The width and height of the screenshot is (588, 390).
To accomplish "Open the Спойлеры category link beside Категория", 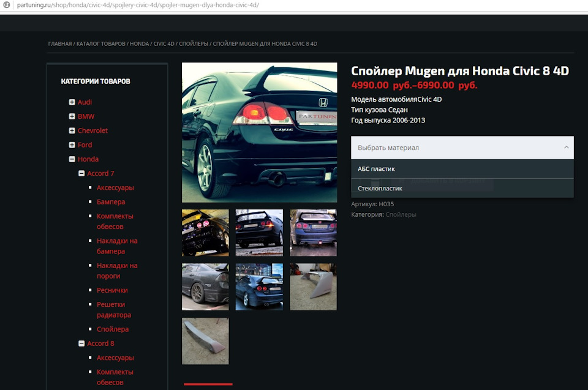I will (401, 214).
